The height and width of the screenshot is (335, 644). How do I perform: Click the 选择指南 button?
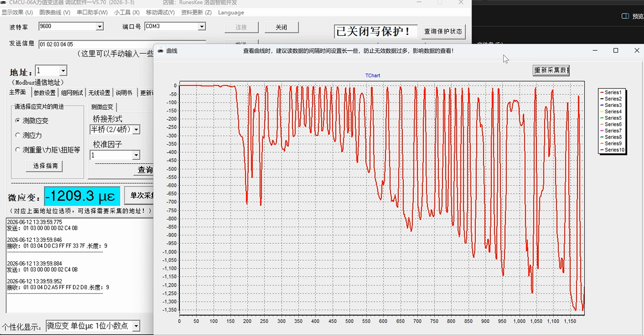click(44, 166)
